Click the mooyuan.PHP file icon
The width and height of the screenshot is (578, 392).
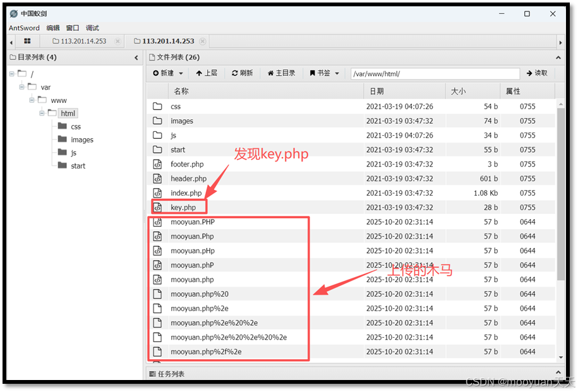click(157, 222)
